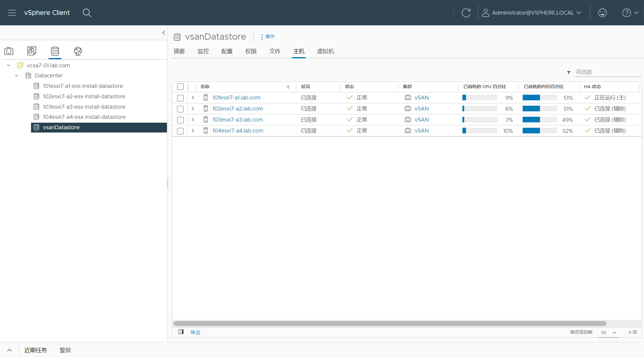The width and height of the screenshot is (644, 357).
Task: Click the 导出 export link
Action: (x=195, y=332)
